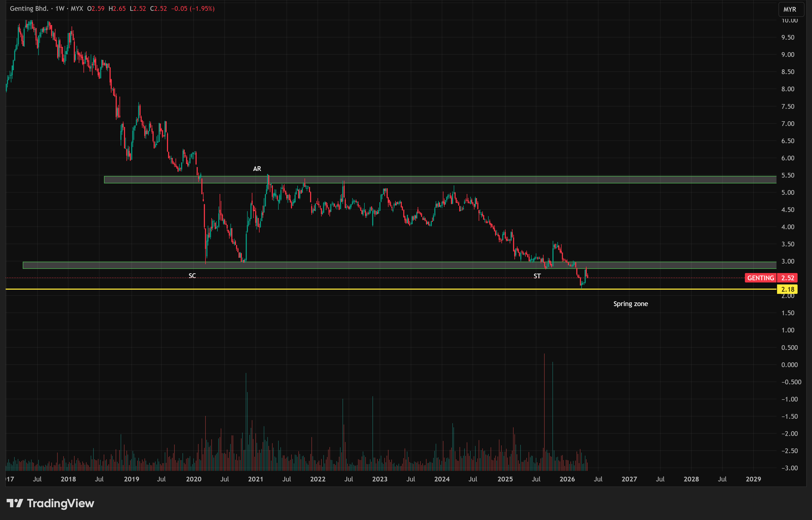
Task: Click the −1.00 price axis label
Action: [789, 400]
